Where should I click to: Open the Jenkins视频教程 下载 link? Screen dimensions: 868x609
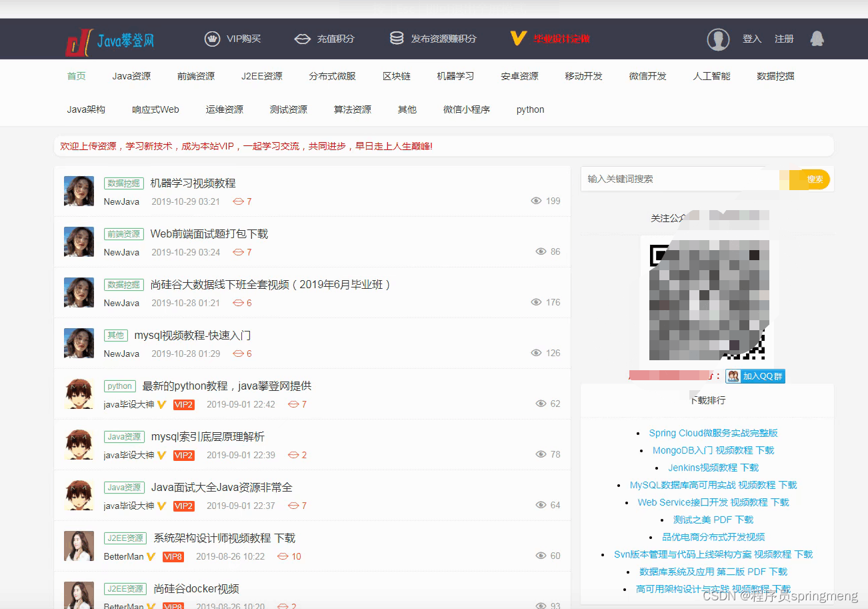[713, 468]
